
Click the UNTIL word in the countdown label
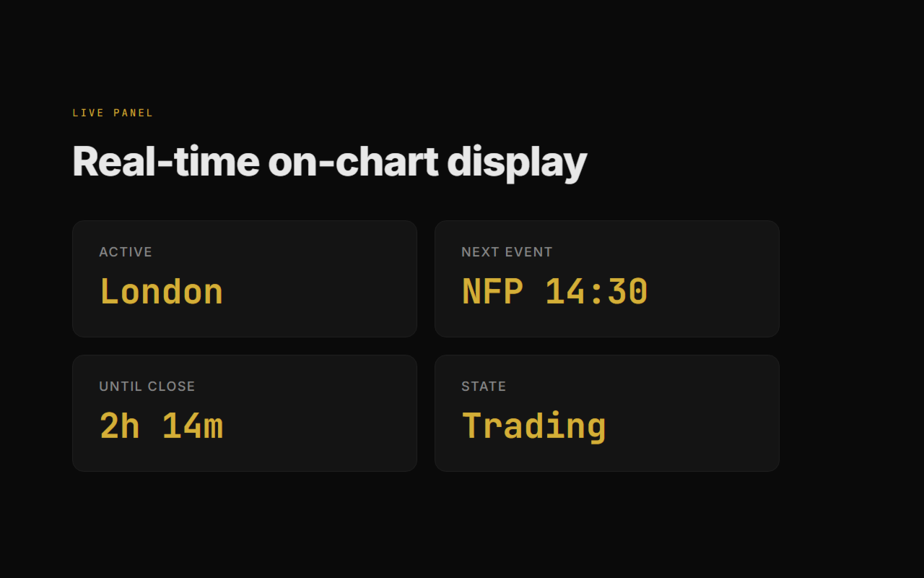121,387
